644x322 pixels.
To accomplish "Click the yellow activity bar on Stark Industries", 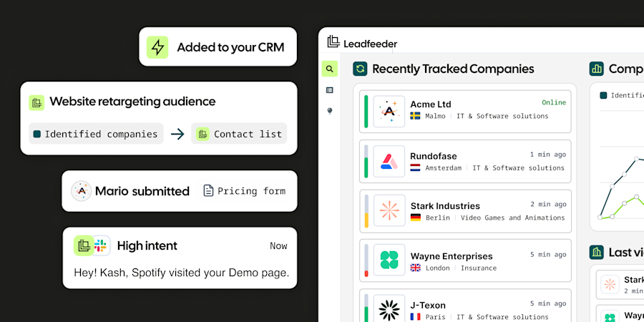I will (x=366, y=220).
